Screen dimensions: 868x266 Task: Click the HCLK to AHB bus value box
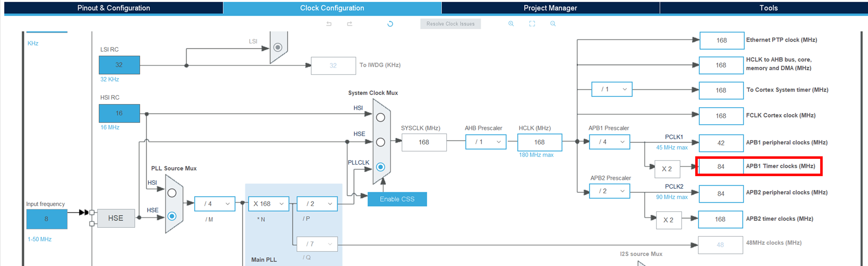(721, 65)
